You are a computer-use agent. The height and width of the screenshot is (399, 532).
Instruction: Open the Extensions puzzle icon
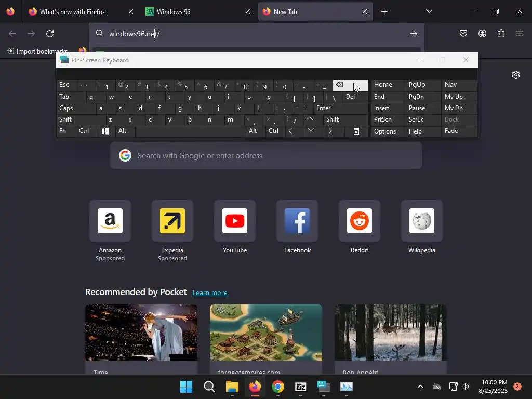tap(501, 33)
